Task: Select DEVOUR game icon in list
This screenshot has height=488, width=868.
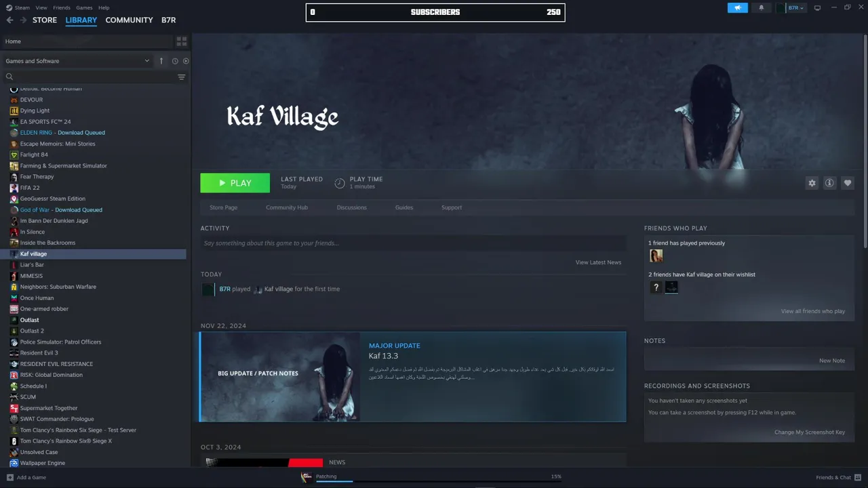Action: click(14, 100)
